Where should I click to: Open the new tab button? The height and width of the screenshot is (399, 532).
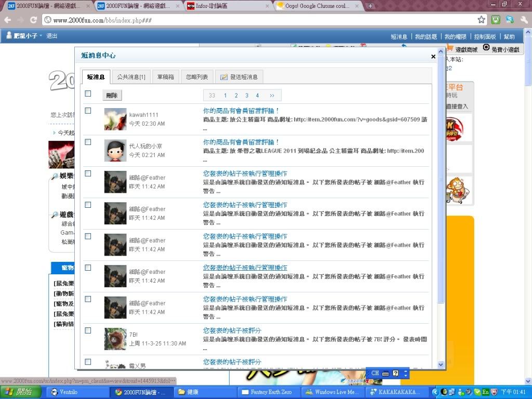pos(370,6)
